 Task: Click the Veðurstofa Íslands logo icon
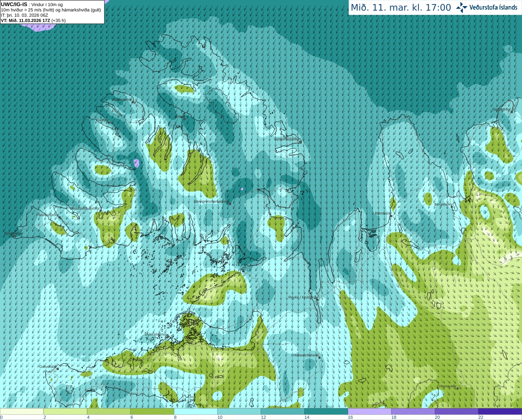pos(462,7)
